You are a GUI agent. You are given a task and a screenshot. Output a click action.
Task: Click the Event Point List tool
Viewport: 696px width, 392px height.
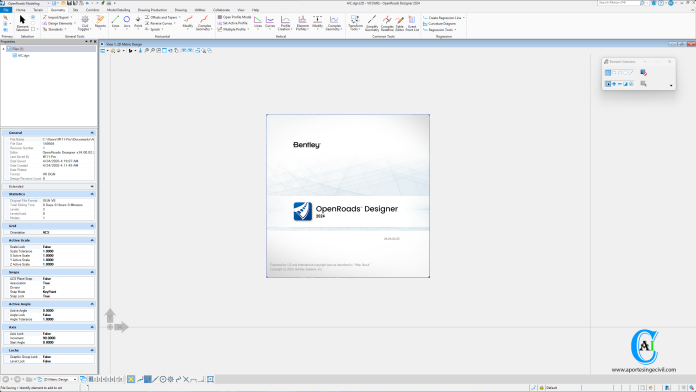[412, 23]
